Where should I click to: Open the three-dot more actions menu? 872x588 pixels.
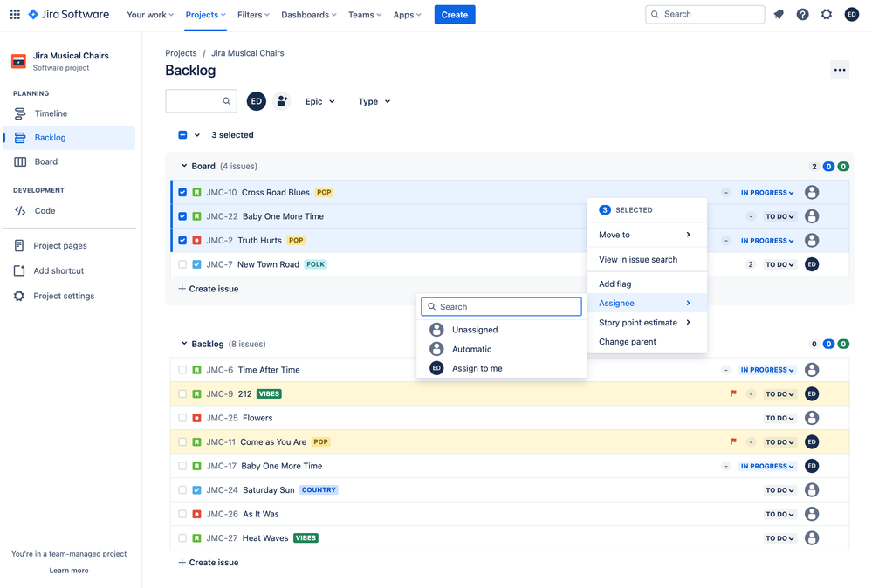point(840,70)
